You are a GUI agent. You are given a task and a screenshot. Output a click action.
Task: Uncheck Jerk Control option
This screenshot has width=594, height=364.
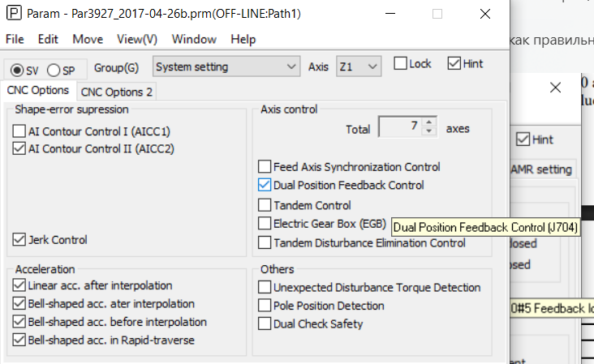(x=20, y=240)
